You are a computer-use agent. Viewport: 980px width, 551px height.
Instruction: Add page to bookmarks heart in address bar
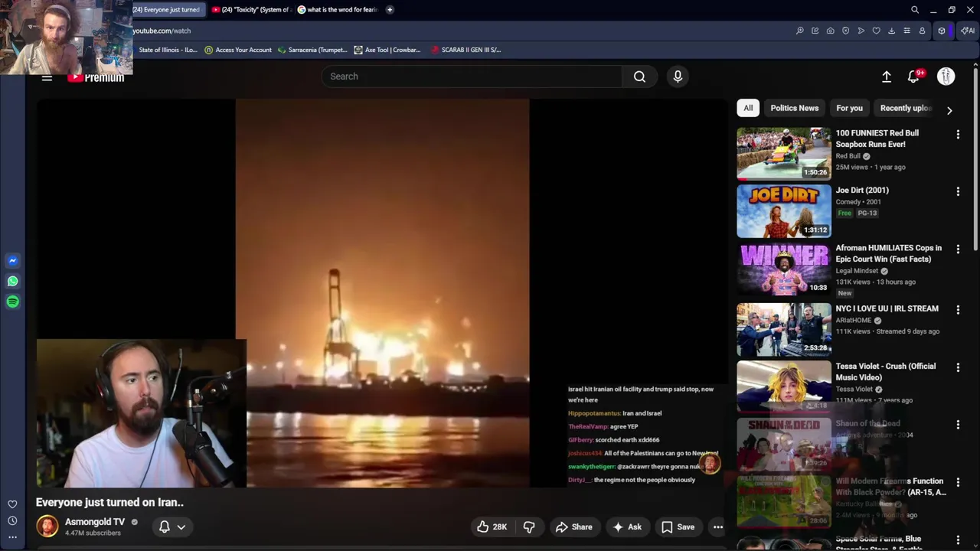[x=877, y=31]
